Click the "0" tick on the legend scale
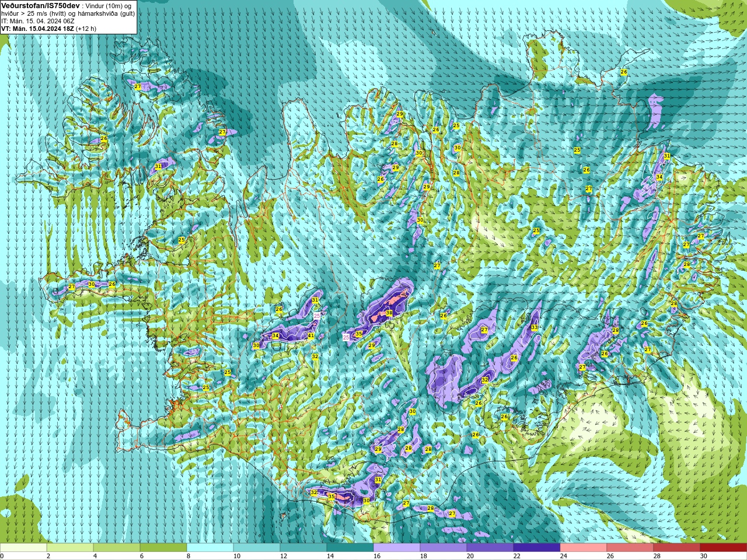Image resolution: width=747 pixels, height=560 pixels. (x=2, y=556)
